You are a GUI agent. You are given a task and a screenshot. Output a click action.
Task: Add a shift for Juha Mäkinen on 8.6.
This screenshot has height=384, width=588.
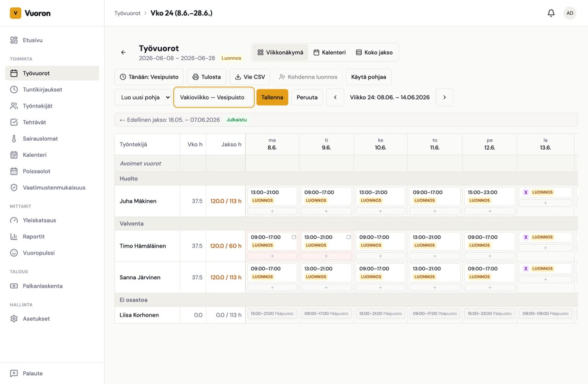tap(272, 211)
